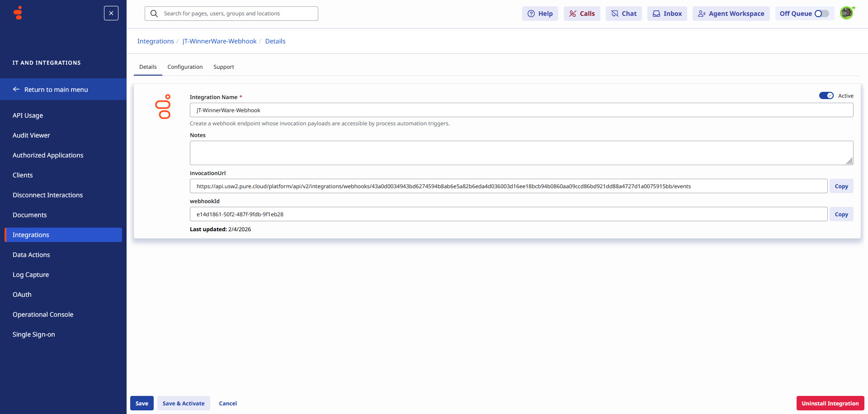Copy the invocationUrl value

click(x=841, y=186)
